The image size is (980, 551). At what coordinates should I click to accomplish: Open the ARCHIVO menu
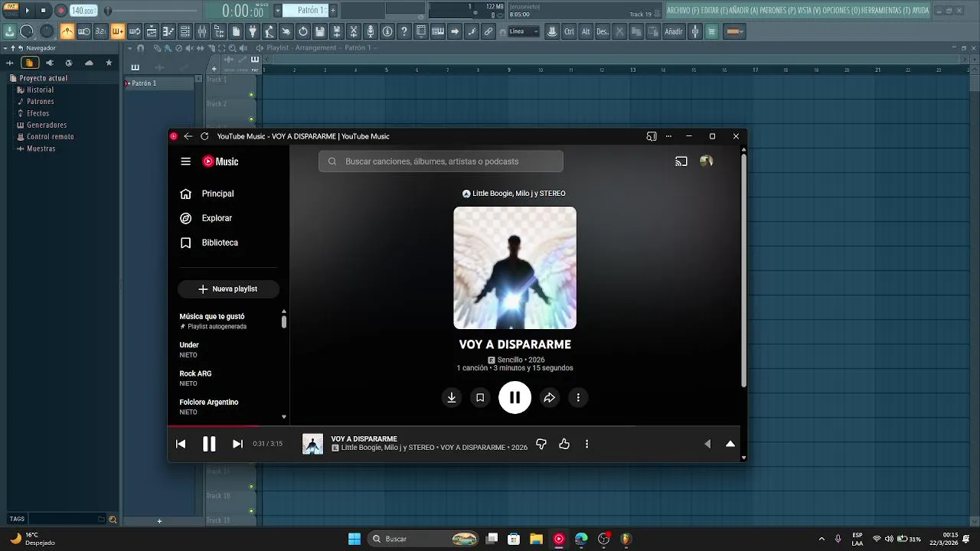[x=683, y=11]
